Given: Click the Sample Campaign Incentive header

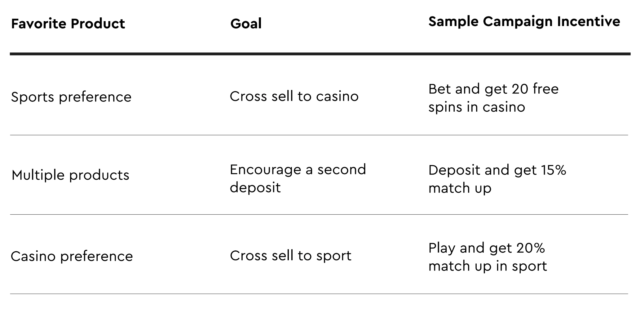Looking at the screenshot, I should [x=524, y=22].
